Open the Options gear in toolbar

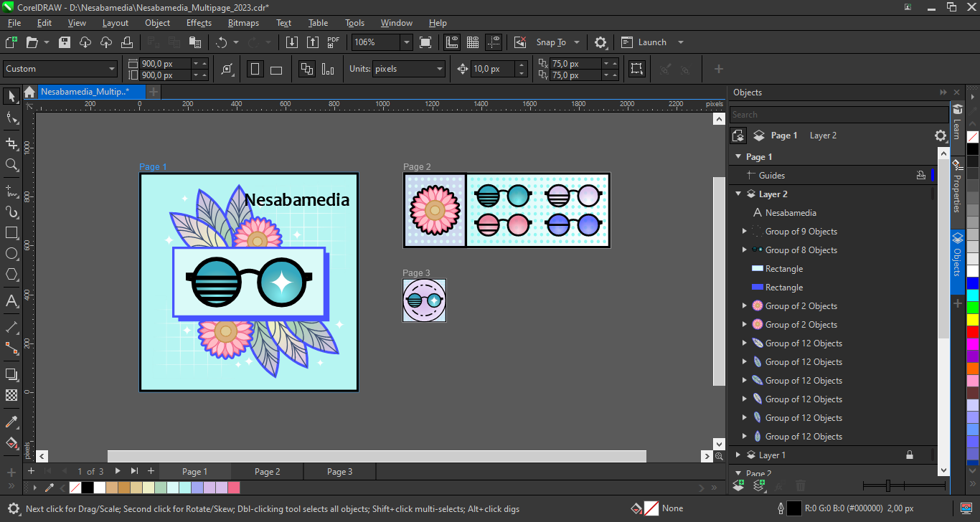pos(601,42)
